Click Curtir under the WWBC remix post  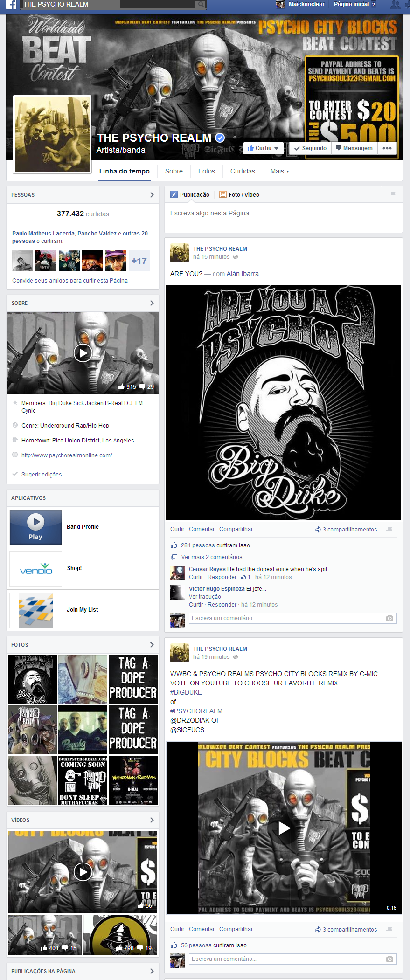[x=177, y=929]
